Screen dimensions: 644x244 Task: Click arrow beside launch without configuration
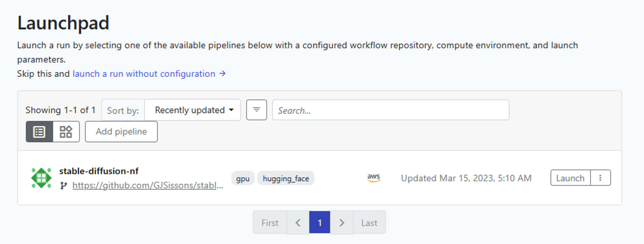223,74
